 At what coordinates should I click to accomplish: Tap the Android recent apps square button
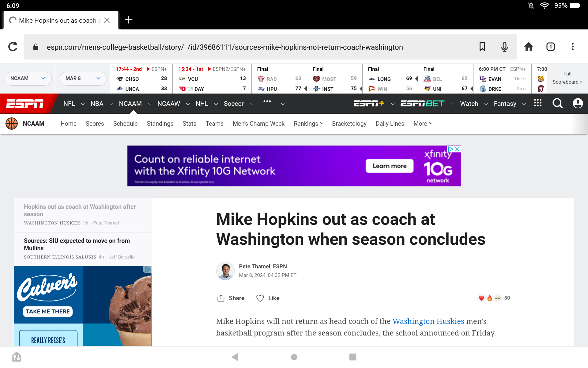click(353, 357)
